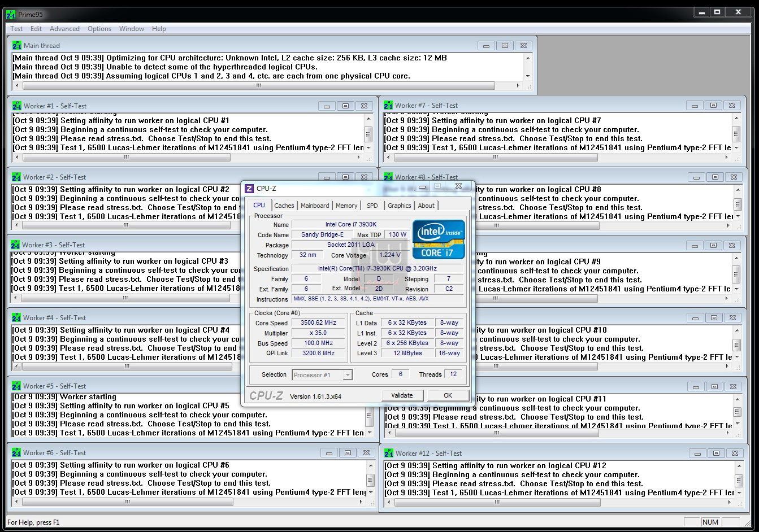Open the Edit menu
Viewport: 759px width, 532px height.
tap(36, 29)
